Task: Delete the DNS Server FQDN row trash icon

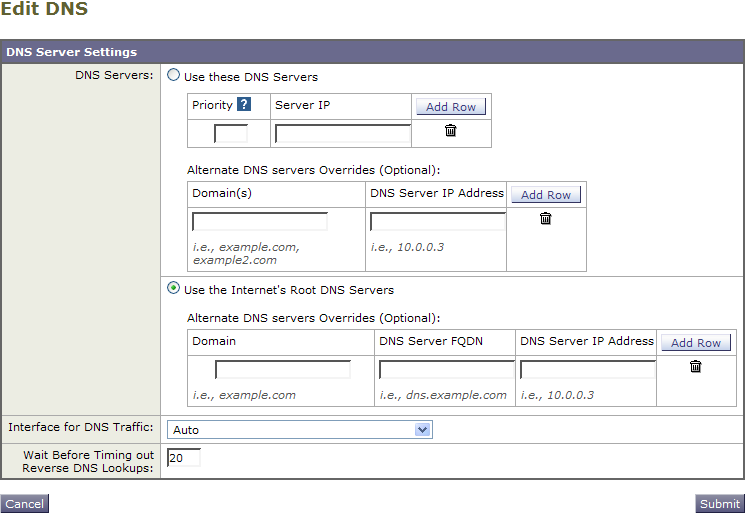Action: tap(695, 366)
